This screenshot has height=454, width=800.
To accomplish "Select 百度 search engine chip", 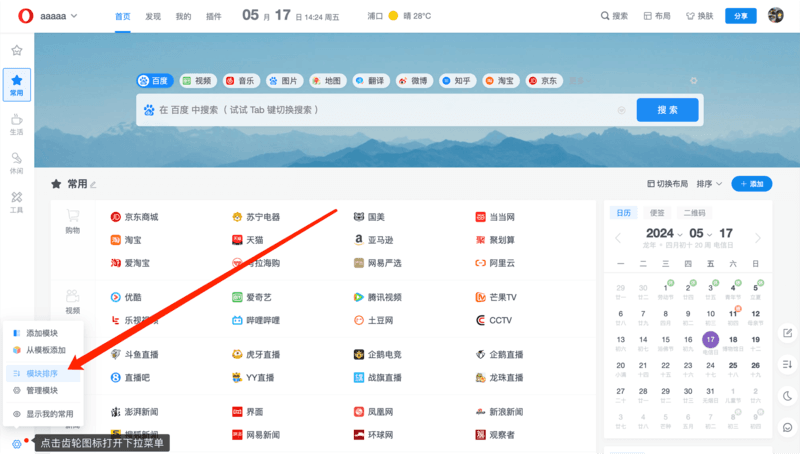I will coord(155,81).
